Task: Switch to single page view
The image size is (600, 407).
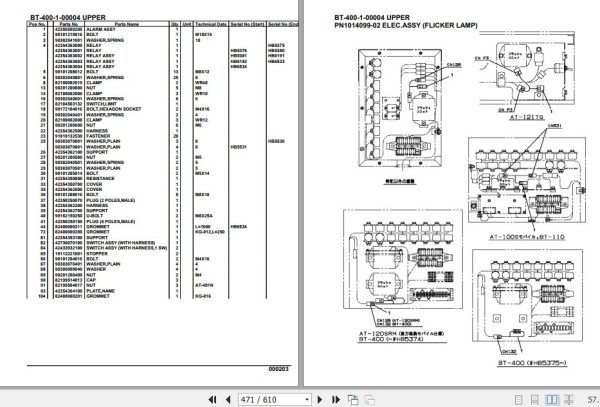Action: [518, 400]
